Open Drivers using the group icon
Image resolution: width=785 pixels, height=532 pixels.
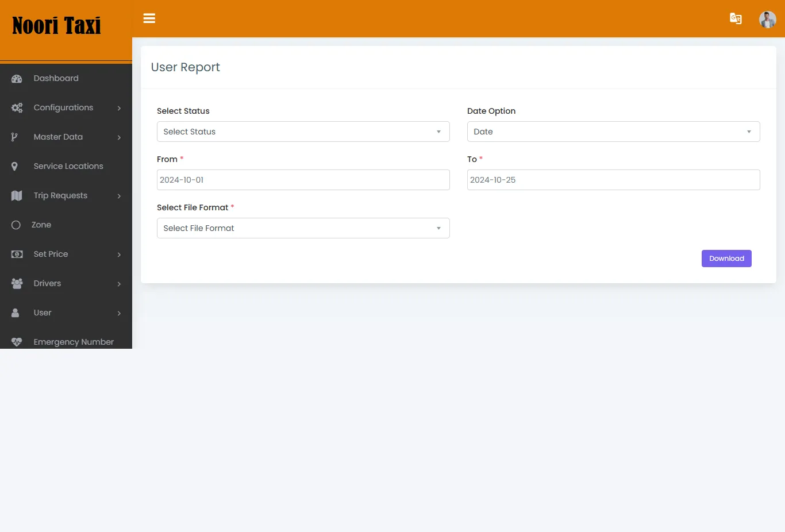[x=16, y=283]
